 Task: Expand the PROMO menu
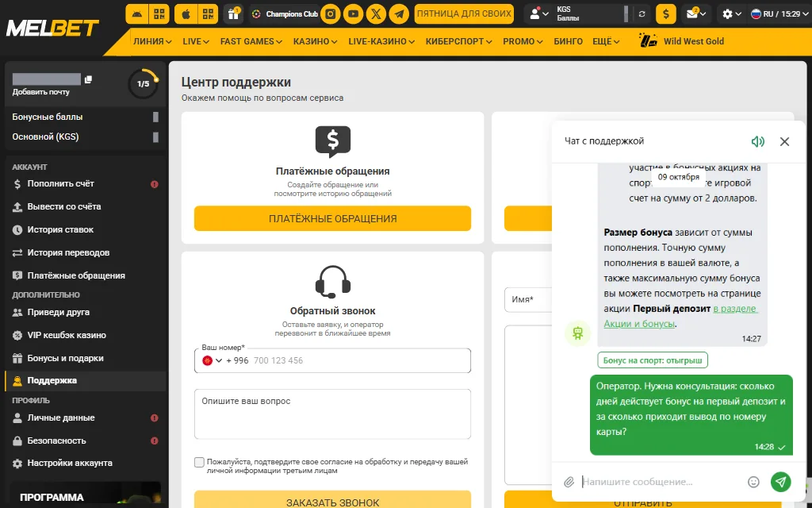[523, 41]
